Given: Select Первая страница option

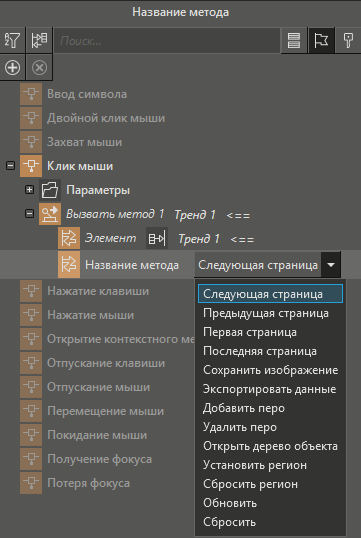Looking at the screenshot, I should (270, 332).
